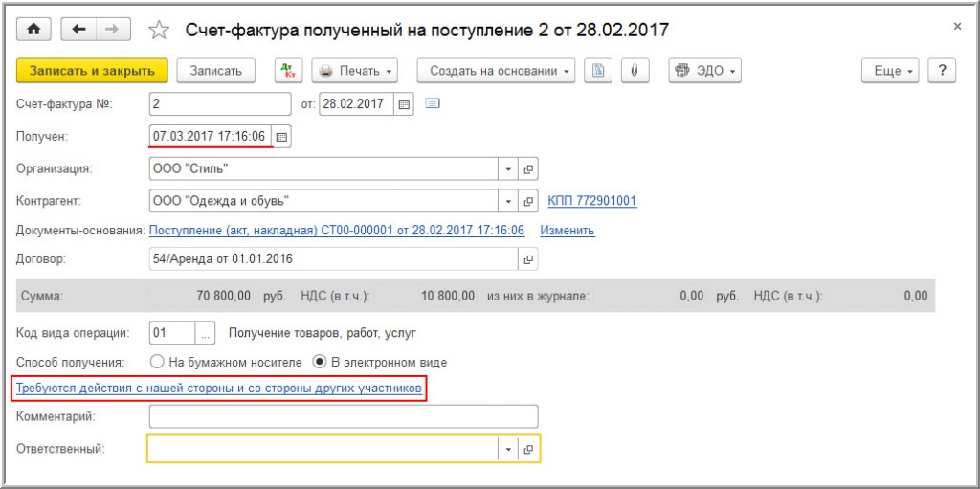980x489 pixels.
Task: Go to the home page icon
Action: click(x=34, y=30)
